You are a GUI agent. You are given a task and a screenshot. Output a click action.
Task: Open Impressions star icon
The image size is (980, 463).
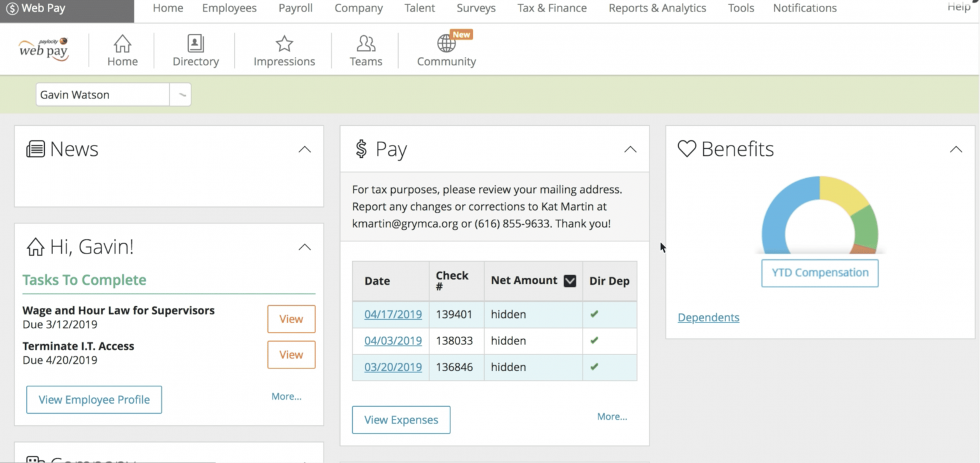click(x=284, y=44)
